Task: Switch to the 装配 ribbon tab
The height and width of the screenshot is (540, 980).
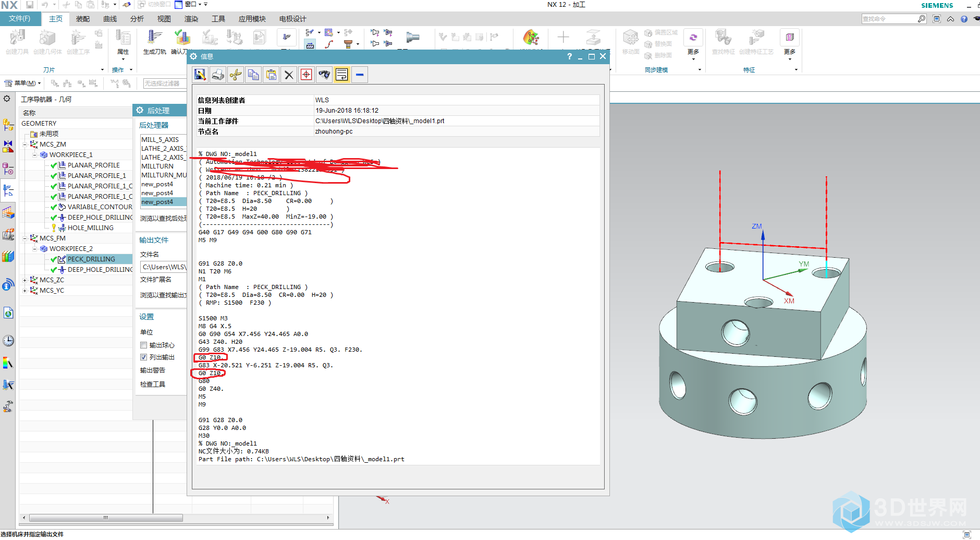Action: point(83,19)
